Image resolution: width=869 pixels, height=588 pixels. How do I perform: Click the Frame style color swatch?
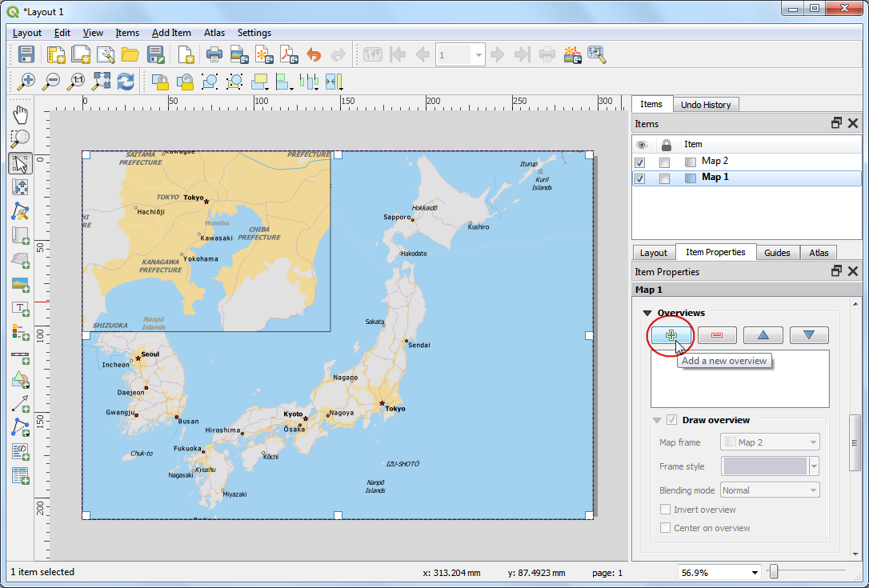[x=765, y=466]
